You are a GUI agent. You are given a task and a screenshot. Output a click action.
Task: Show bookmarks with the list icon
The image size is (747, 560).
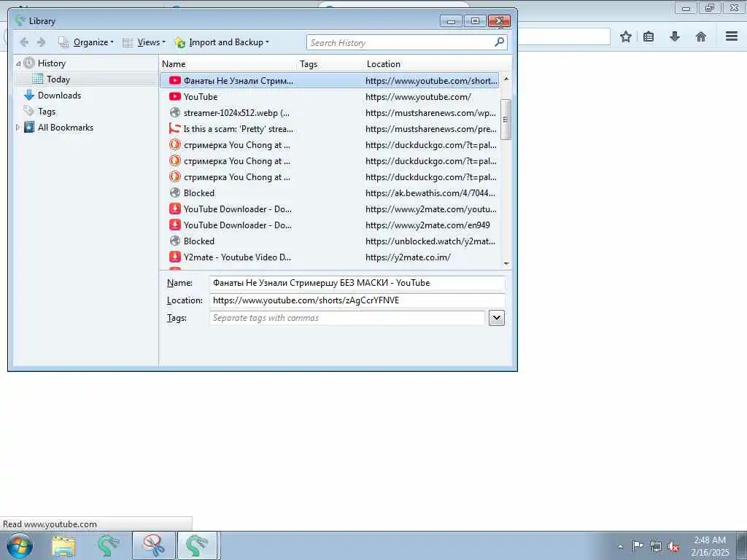click(649, 36)
